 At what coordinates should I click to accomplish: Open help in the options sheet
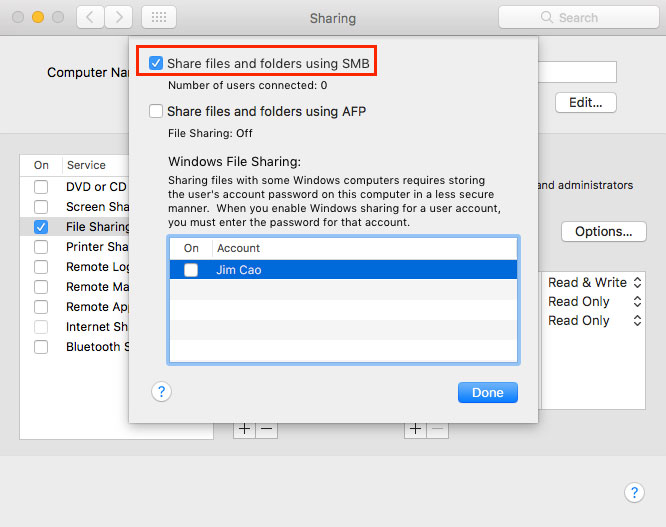pos(161,392)
